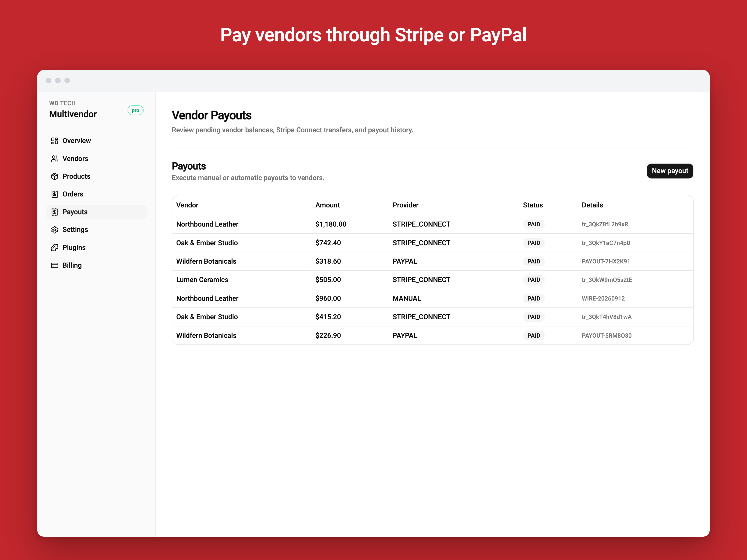Viewport: 747px width, 560px height.
Task: Click the $415.20 amount cell
Action: point(328,317)
